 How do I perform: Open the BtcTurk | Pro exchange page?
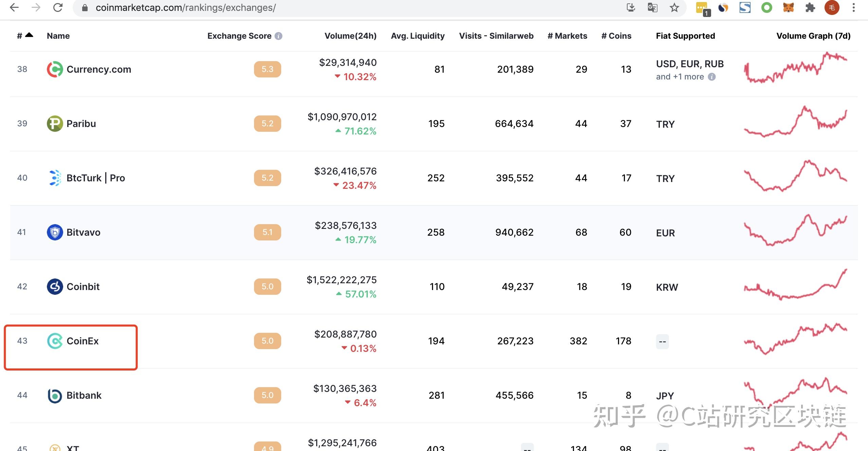click(x=96, y=178)
